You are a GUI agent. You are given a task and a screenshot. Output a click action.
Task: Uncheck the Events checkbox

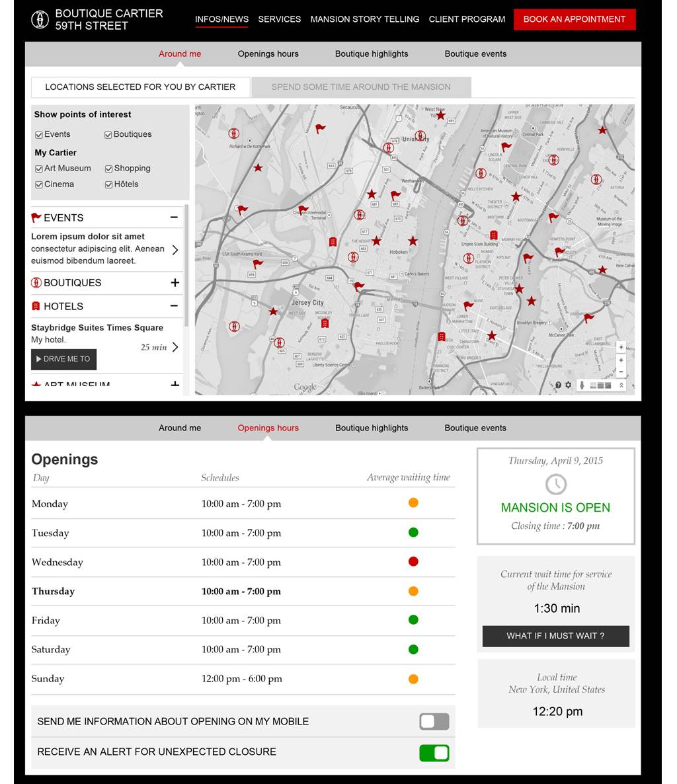click(x=39, y=135)
